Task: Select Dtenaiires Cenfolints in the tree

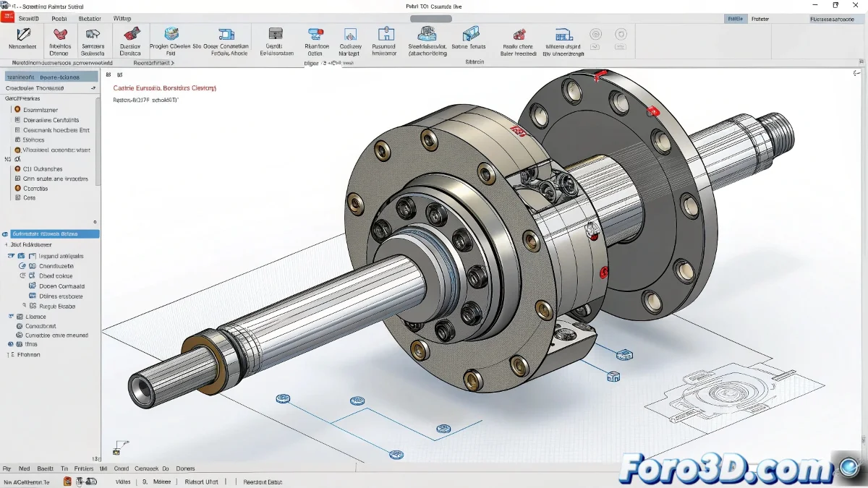Action: point(51,120)
